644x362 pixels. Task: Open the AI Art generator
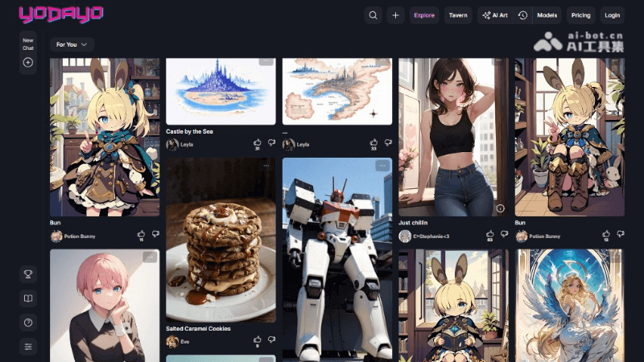(x=494, y=15)
